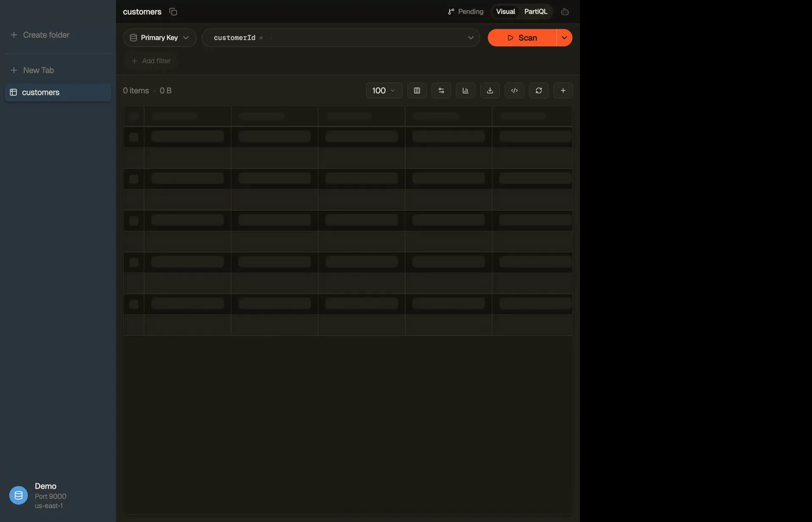Open the chart statistics icon
Screen dimensions: 812x522
[x=466, y=91]
